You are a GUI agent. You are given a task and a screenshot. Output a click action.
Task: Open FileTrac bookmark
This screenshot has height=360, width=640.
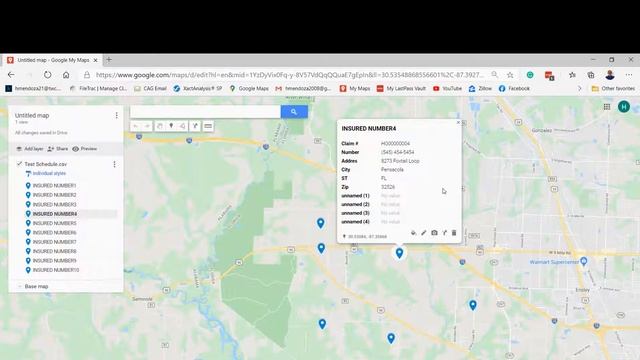point(99,88)
